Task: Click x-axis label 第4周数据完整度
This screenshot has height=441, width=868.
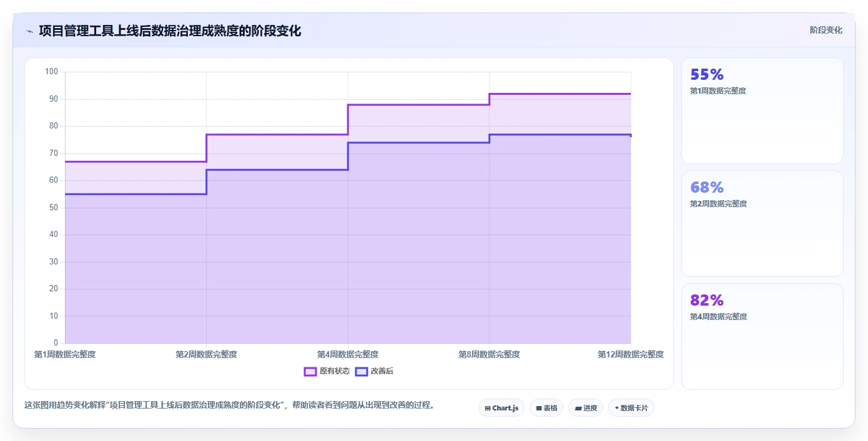Action: 348,354
